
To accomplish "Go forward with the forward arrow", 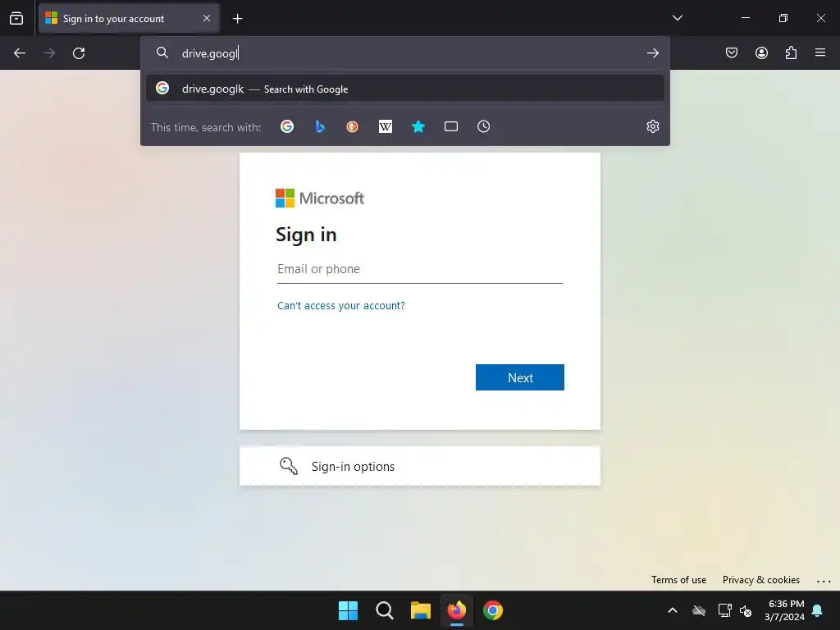I will 49,53.
